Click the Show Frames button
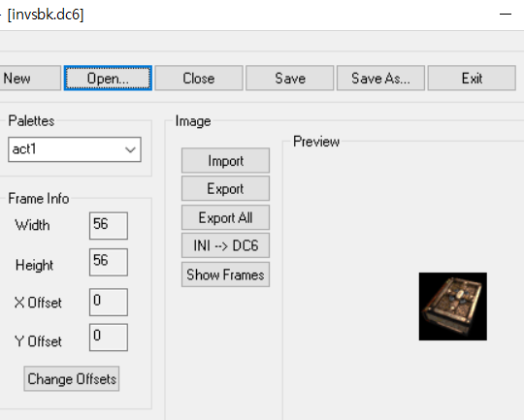Image resolution: width=524 pixels, height=420 pixels. click(x=225, y=275)
